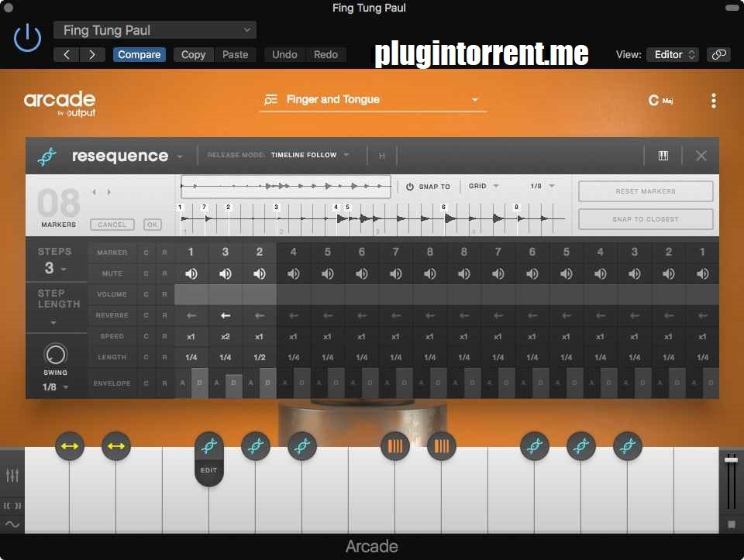Click the Snap To Closest button

click(646, 219)
